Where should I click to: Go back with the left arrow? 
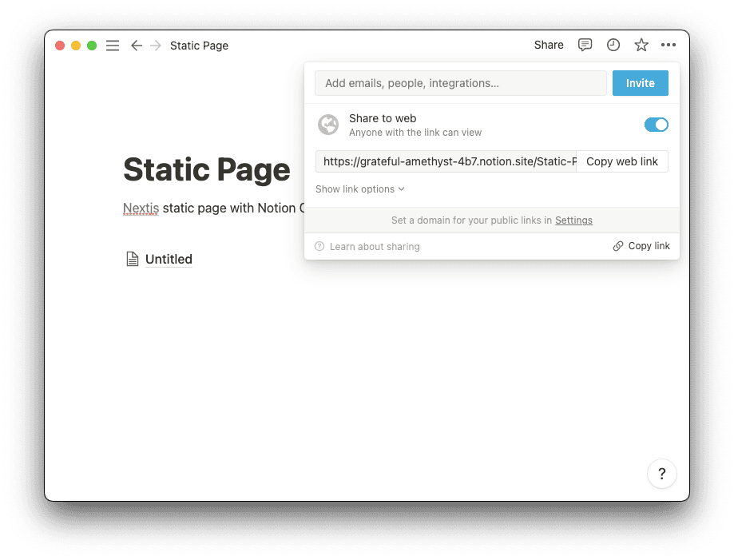pyautogui.click(x=137, y=46)
